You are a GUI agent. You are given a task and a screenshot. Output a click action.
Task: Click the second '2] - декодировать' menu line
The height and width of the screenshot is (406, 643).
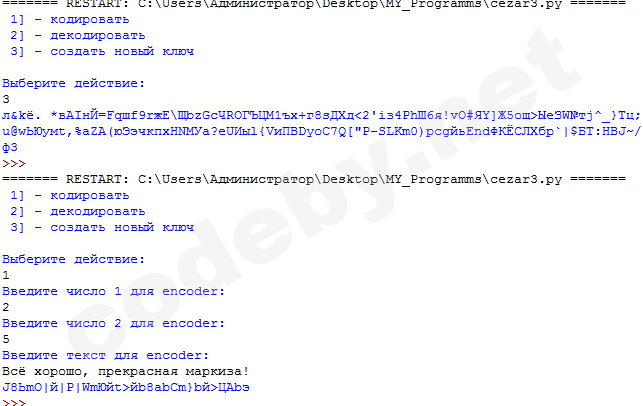tap(78, 212)
